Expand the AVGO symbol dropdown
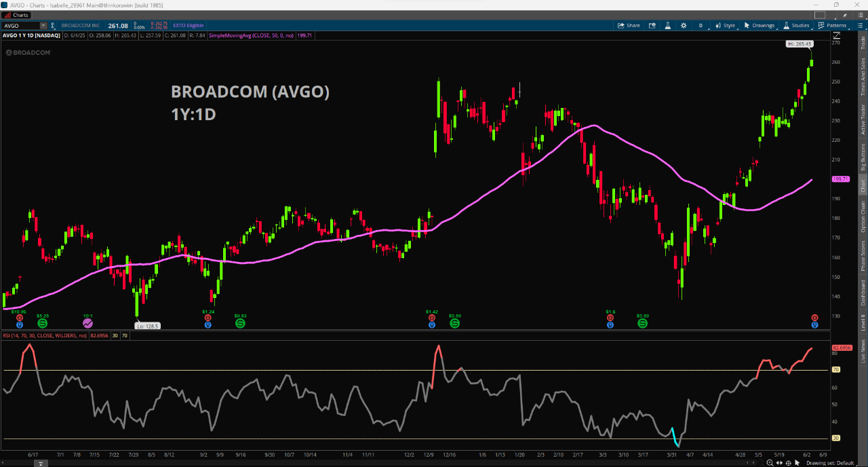The width and height of the screenshot is (868, 467). click(43, 26)
